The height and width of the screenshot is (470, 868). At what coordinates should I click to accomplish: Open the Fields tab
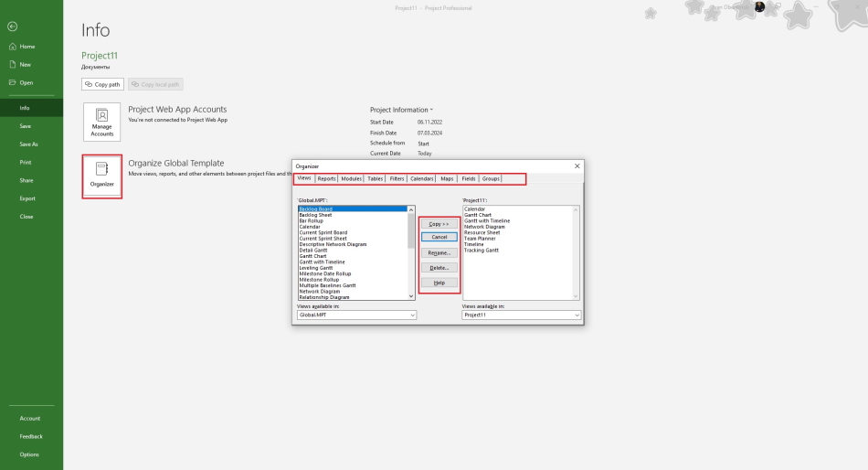pos(469,178)
